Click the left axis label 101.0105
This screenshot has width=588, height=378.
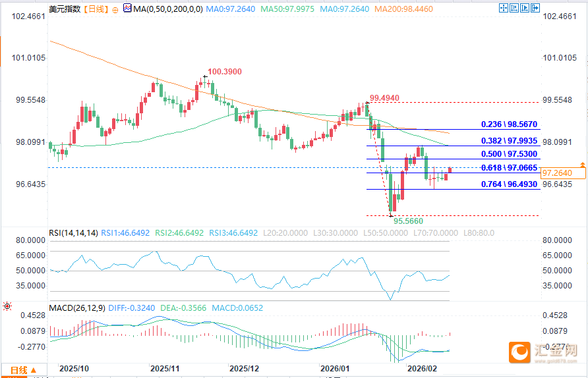pos(28,58)
